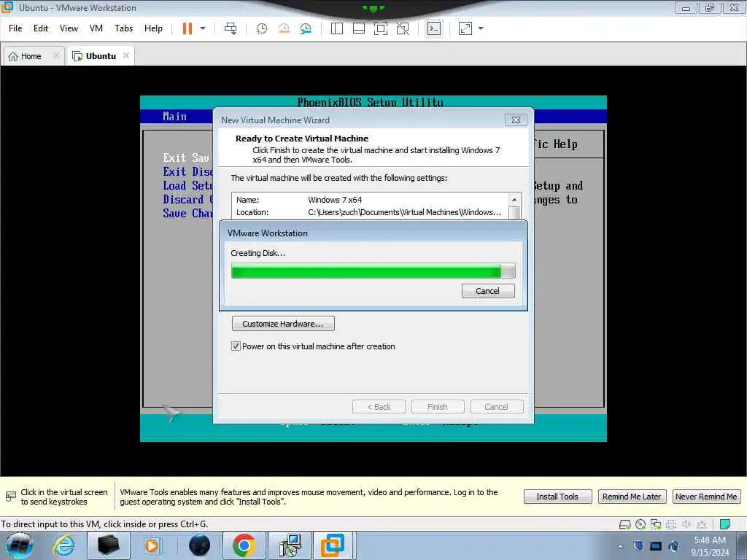Click the settings list scroll-up arrow
The image size is (747, 560).
[514, 200]
